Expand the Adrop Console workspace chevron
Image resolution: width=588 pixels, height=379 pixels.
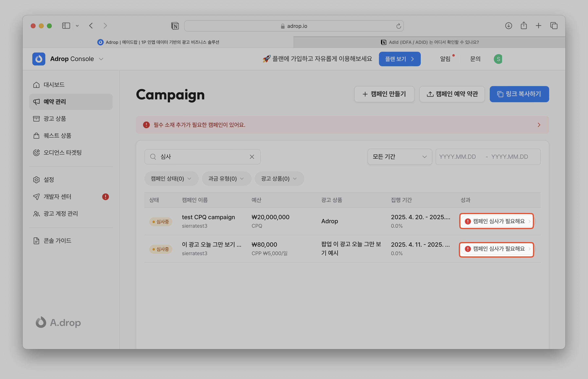pos(101,59)
